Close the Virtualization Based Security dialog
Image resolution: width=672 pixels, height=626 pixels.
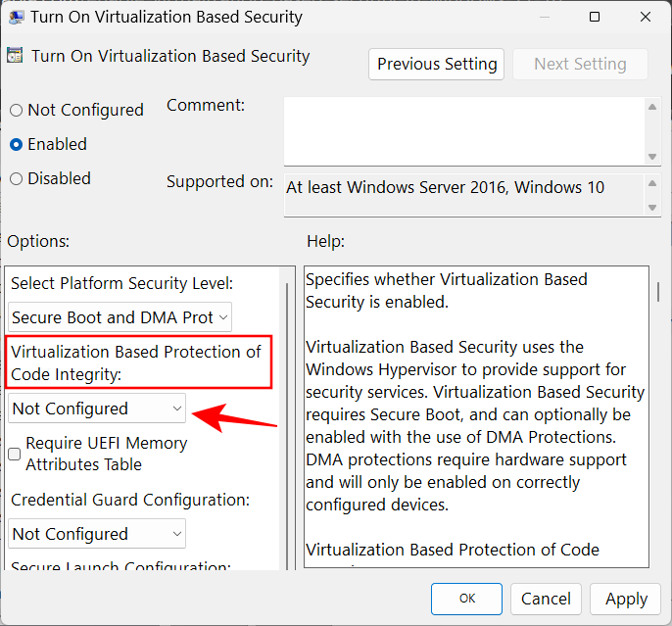click(643, 17)
